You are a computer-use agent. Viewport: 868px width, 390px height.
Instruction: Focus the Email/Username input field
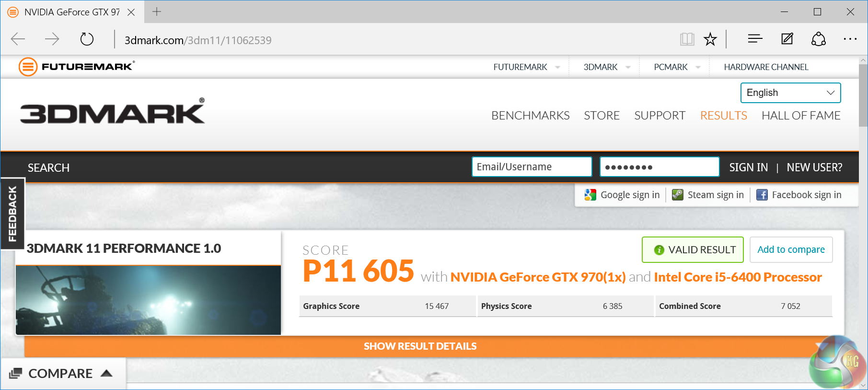532,167
